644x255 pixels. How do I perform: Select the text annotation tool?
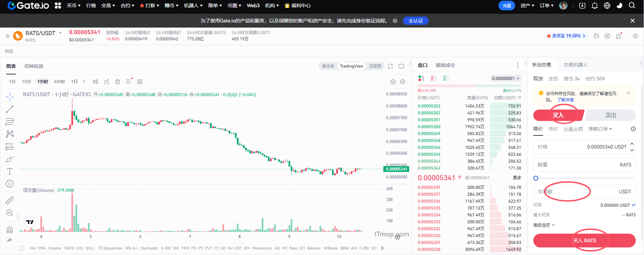10,171
